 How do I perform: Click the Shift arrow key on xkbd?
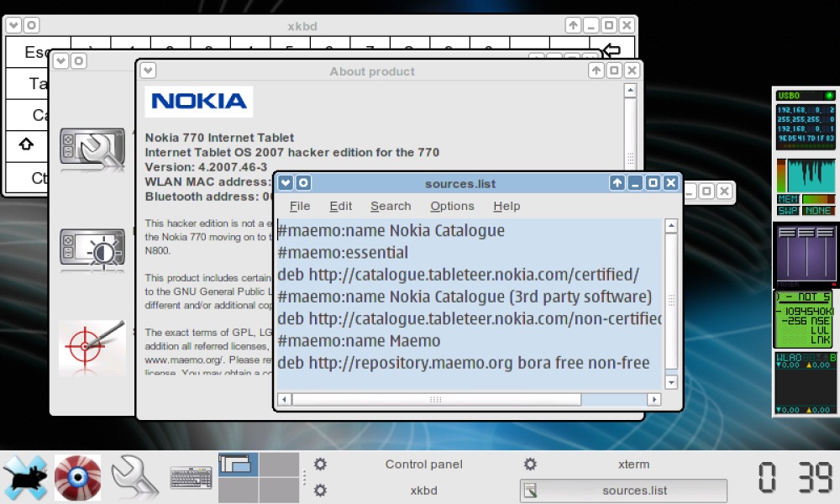(x=26, y=144)
